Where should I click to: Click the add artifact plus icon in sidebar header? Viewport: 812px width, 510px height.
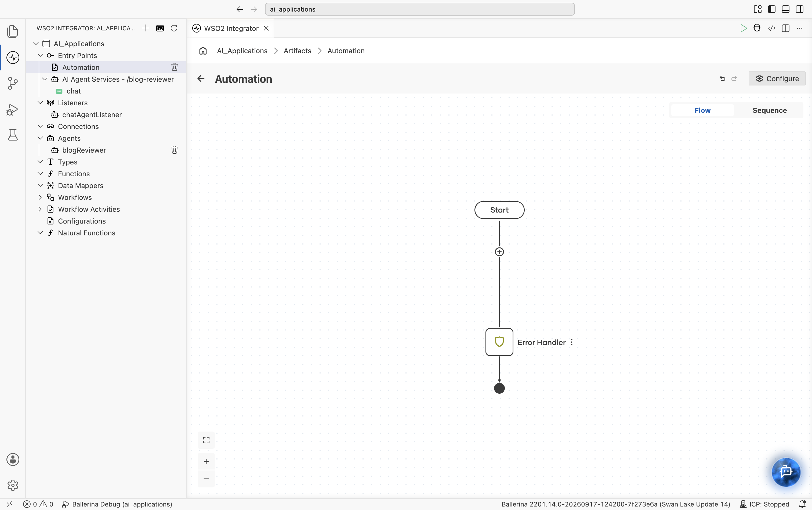[x=146, y=28]
